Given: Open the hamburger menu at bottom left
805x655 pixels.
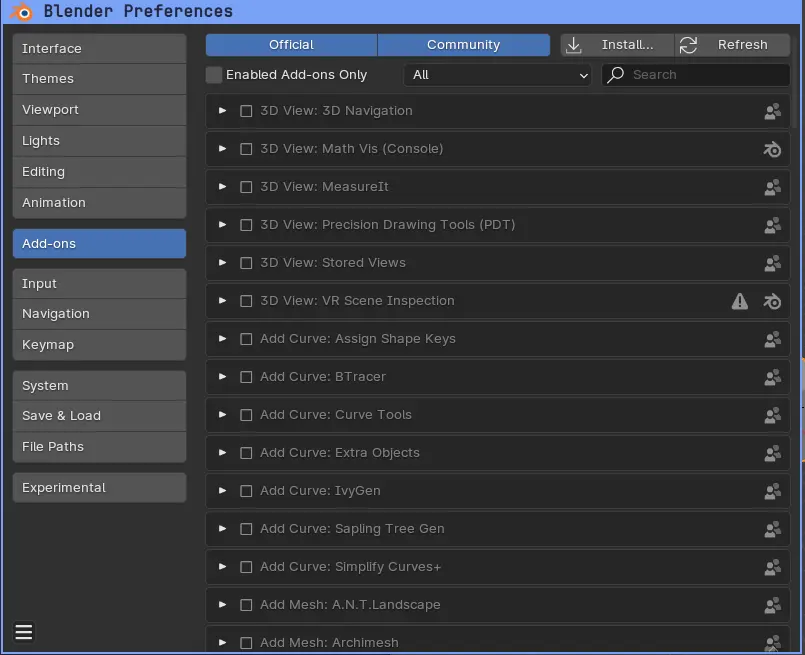Looking at the screenshot, I should pos(24,631).
